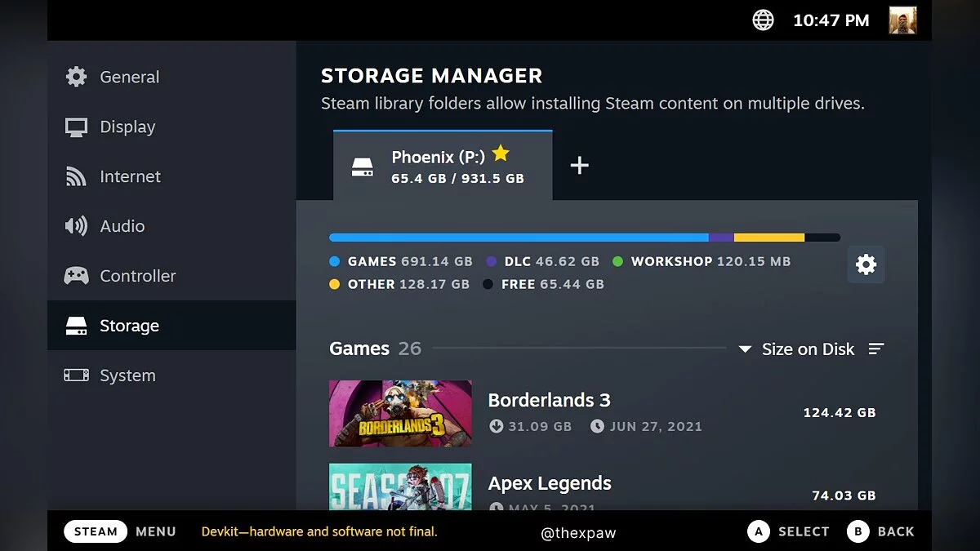Select the Borderlands 3 title
This screenshot has width=980, height=551.
[549, 400]
